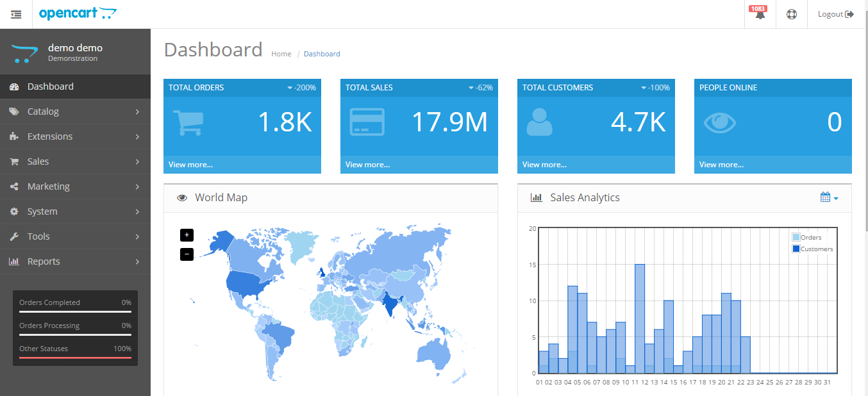Expand the Reports sidebar menu
Screen dimensions: 868x396
[x=75, y=261]
